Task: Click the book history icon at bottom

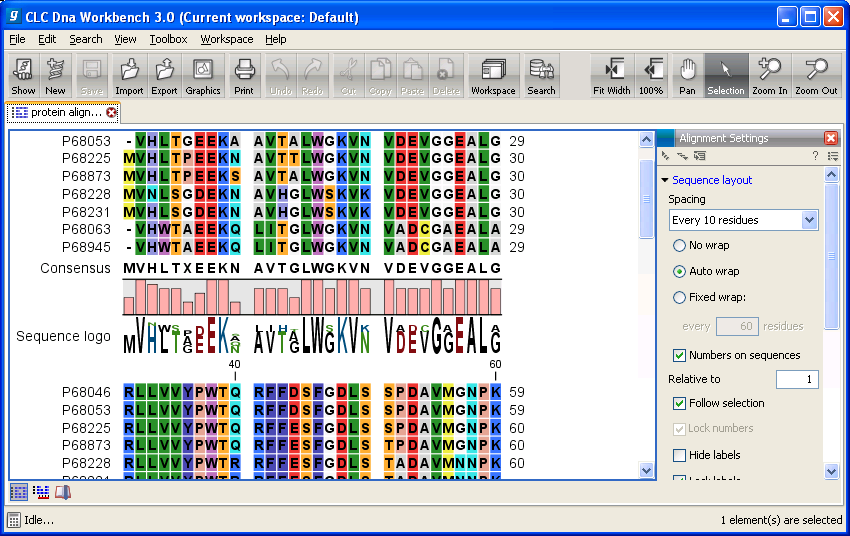Action: click(x=63, y=492)
